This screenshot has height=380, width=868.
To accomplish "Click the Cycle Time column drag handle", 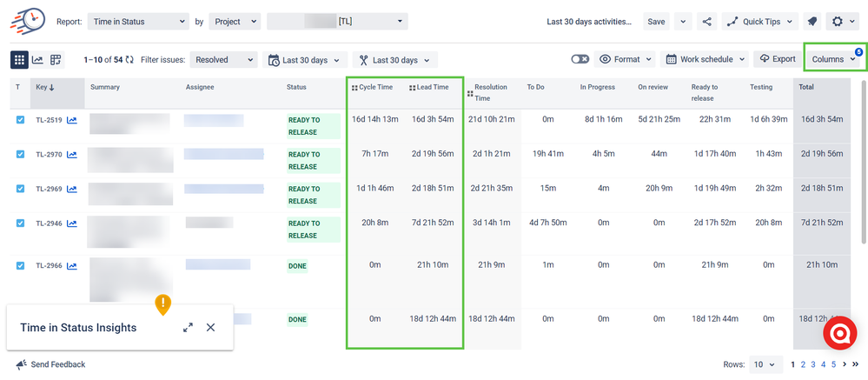I will point(354,88).
